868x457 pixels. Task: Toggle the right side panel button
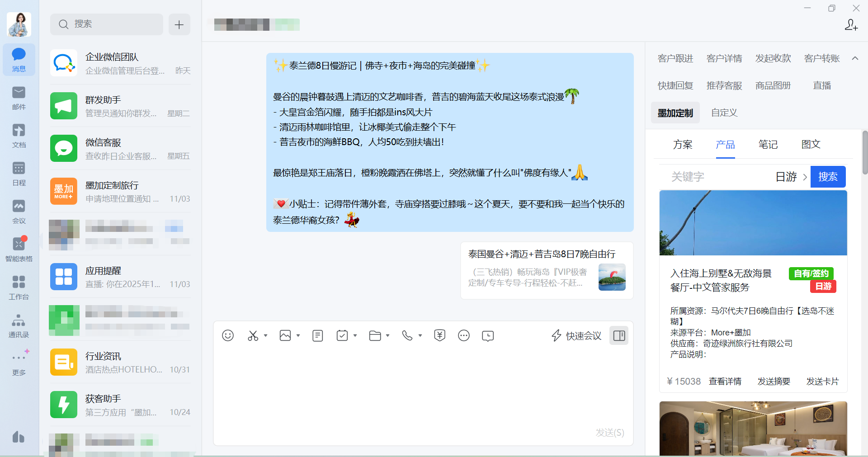(619, 335)
